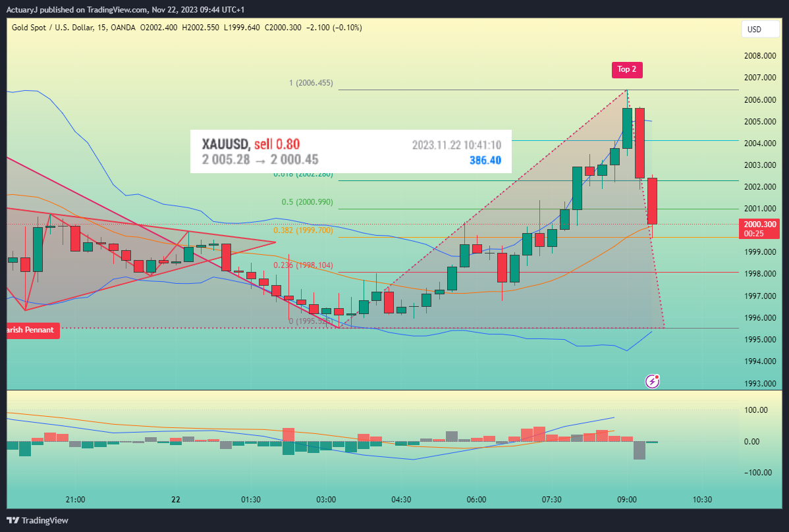Click the close value C2000.300
Viewport: 789px width, 532px height.
(x=283, y=28)
